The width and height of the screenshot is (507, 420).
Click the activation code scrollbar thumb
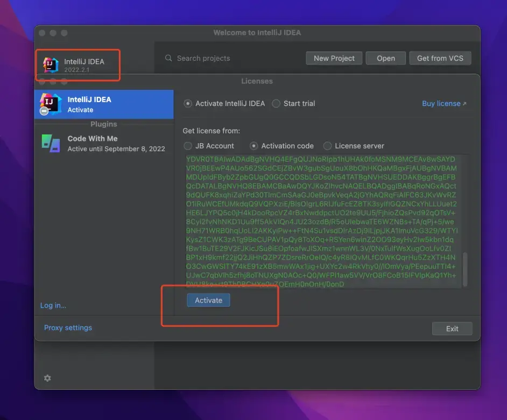tap(466, 269)
